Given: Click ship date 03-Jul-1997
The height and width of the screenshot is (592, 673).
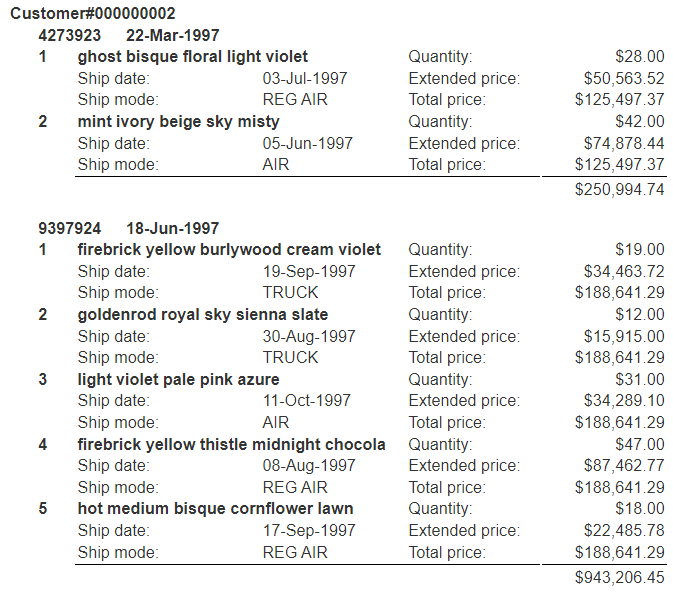Looking at the screenshot, I should point(304,79).
